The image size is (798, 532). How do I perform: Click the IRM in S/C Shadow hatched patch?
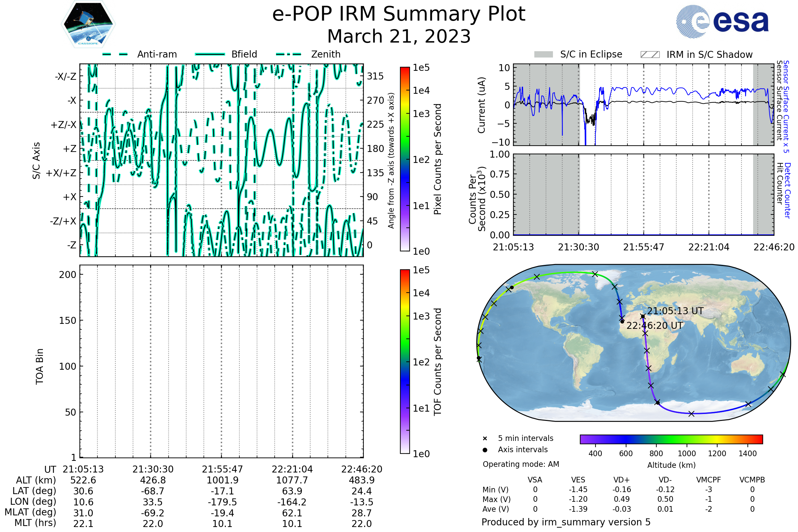[x=650, y=55]
